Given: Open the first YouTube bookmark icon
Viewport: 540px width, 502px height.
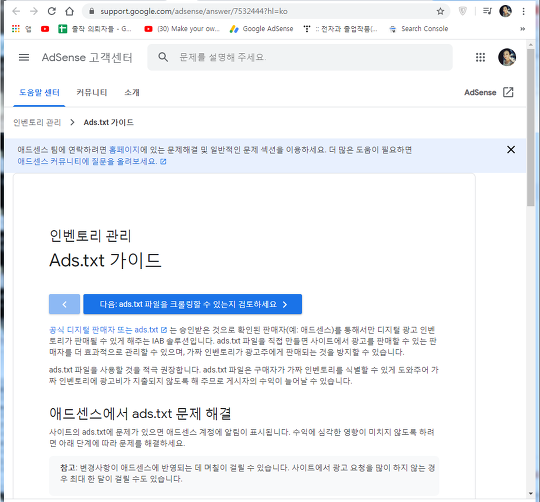Looking at the screenshot, I should 45,29.
